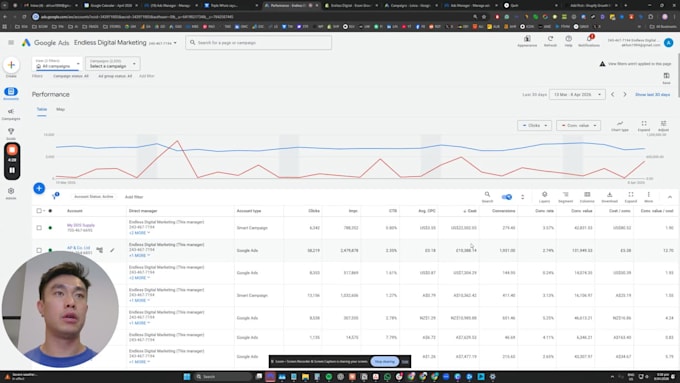680x383 pixels.
Task: Open the My 2025 Supply account link
Action: 81,226
